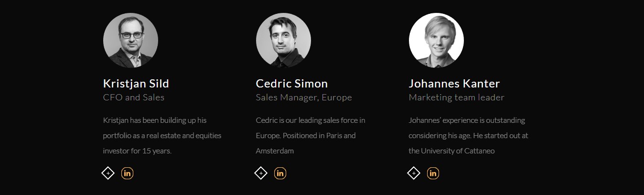The width and height of the screenshot is (644, 195).
Task: Open Cedric Simon's LinkedIn icon
Action: point(280,173)
